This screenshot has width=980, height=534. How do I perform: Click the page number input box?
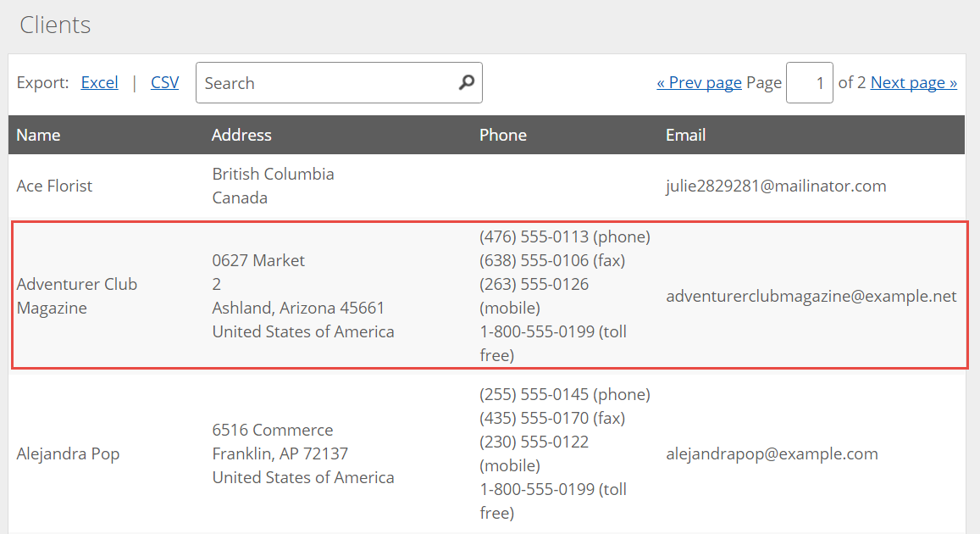pyautogui.click(x=810, y=82)
